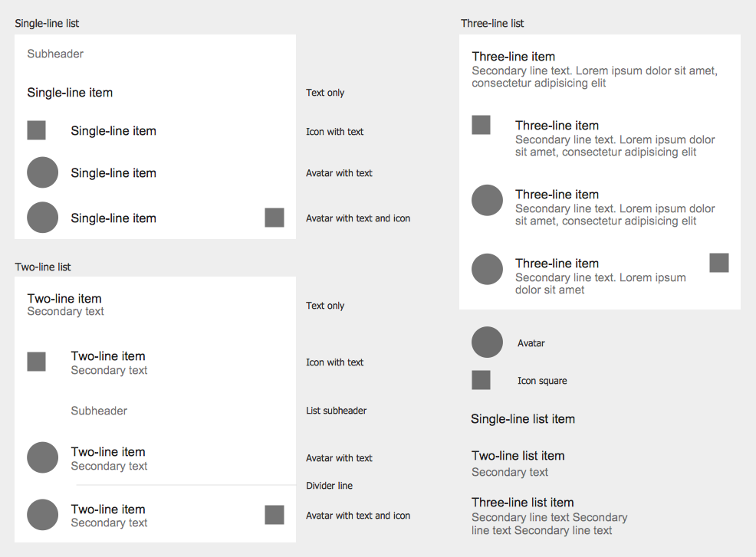Select the text-only 'Two-line item' heading
Image resolution: width=756 pixels, height=557 pixels.
point(64,298)
